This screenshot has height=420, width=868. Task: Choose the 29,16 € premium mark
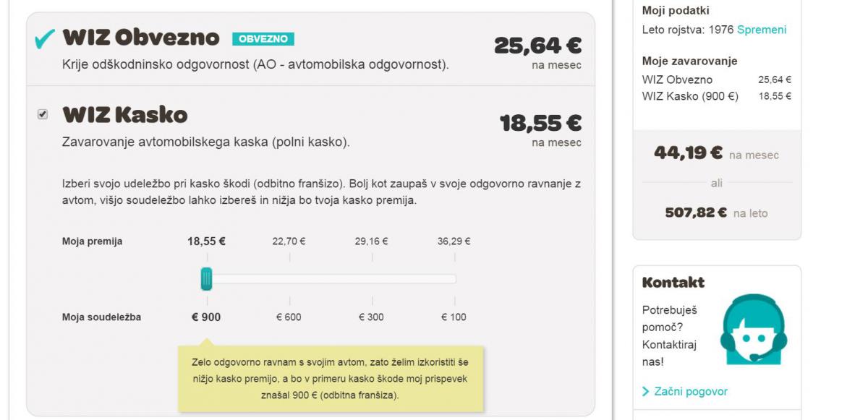pos(371,241)
